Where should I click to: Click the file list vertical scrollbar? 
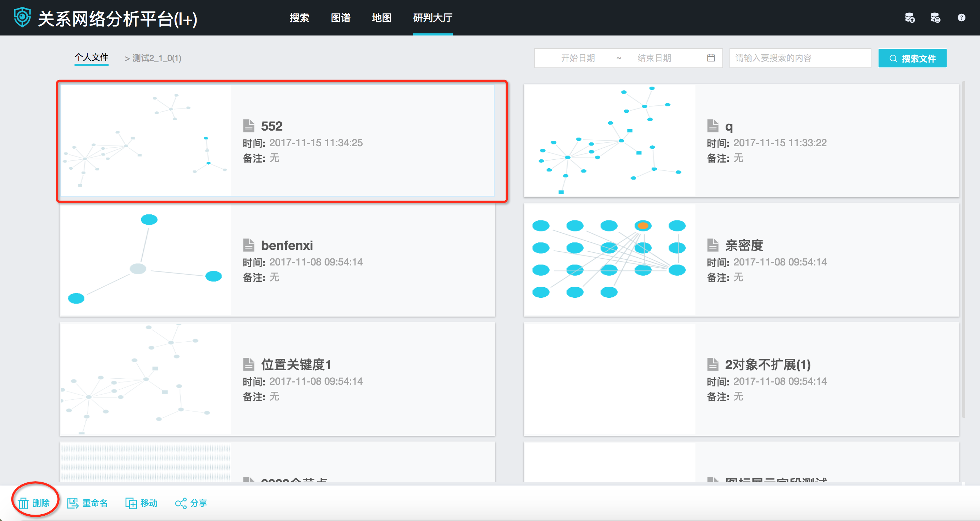coord(963,249)
